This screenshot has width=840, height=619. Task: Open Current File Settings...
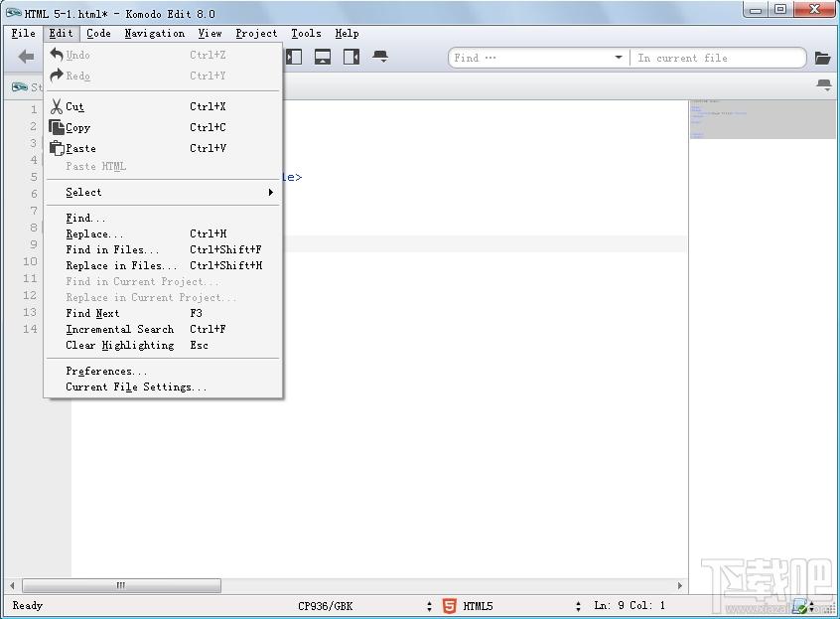coord(163,387)
